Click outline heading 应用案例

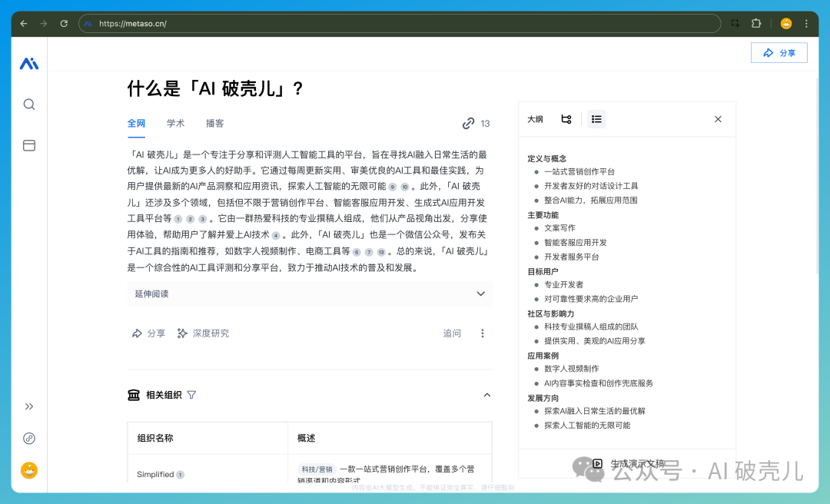(x=543, y=356)
